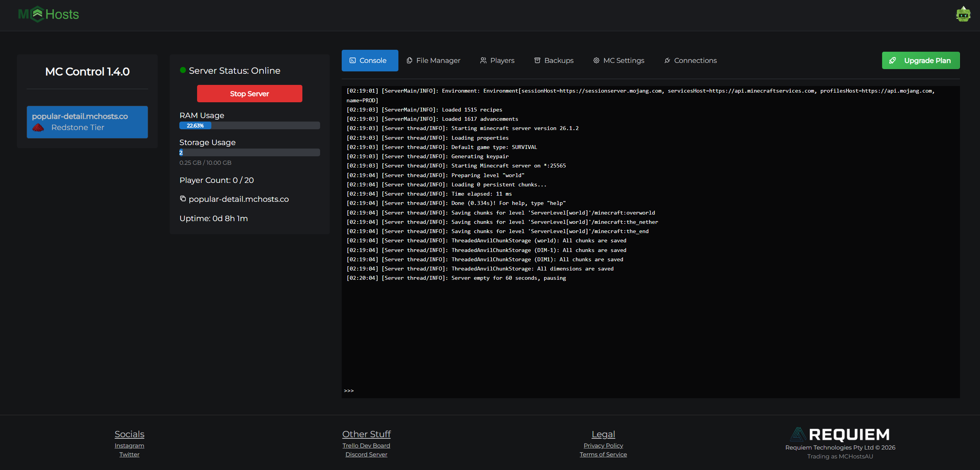Viewport: 980px width, 470px height.
Task: Click the 'Legal' footer heading
Action: pos(603,434)
